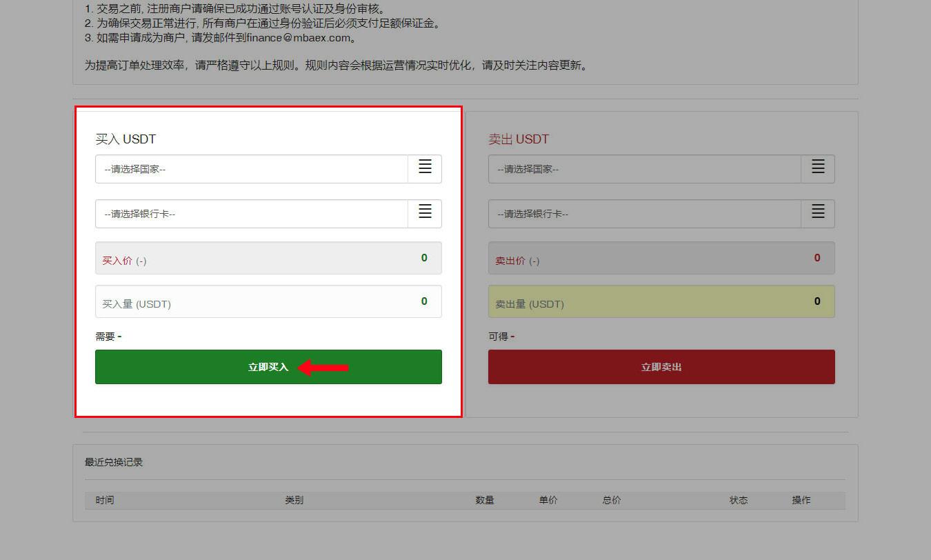Click the 状态 column header
The width and height of the screenshot is (931, 560).
tap(739, 500)
